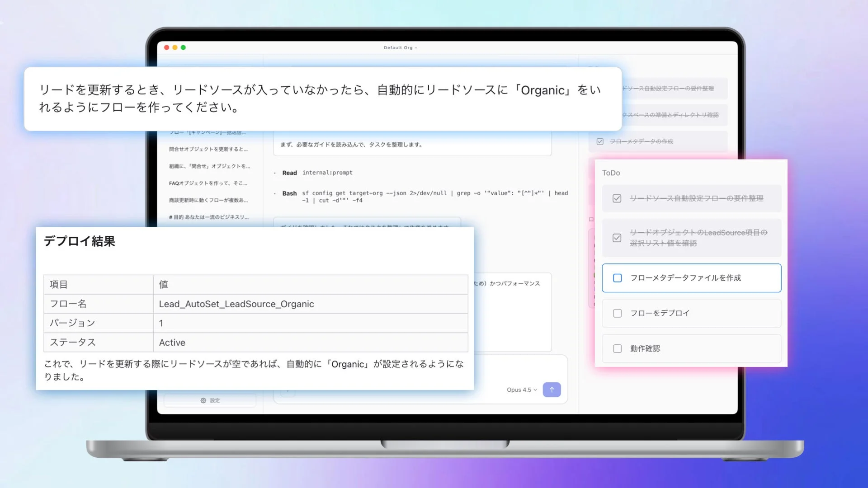Check the フローをデプロイ task checkbox
The width and height of the screenshot is (868, 488).
click(617, 313)
